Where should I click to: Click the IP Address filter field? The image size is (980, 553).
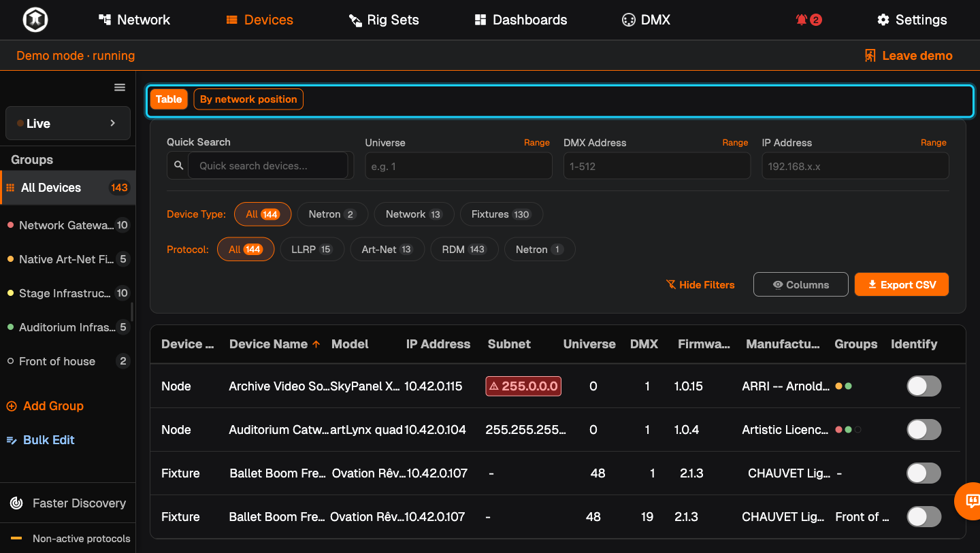[x=855, y=166]
